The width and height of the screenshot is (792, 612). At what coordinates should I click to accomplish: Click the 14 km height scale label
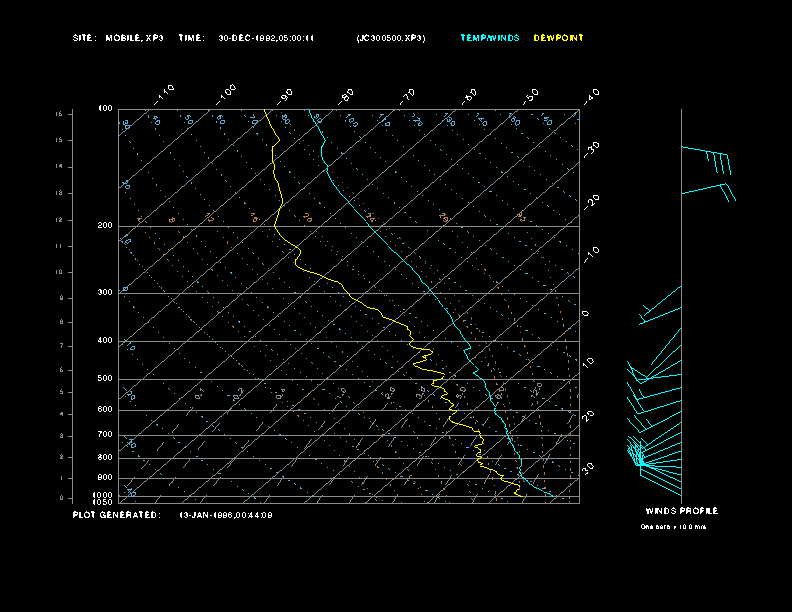60,167
